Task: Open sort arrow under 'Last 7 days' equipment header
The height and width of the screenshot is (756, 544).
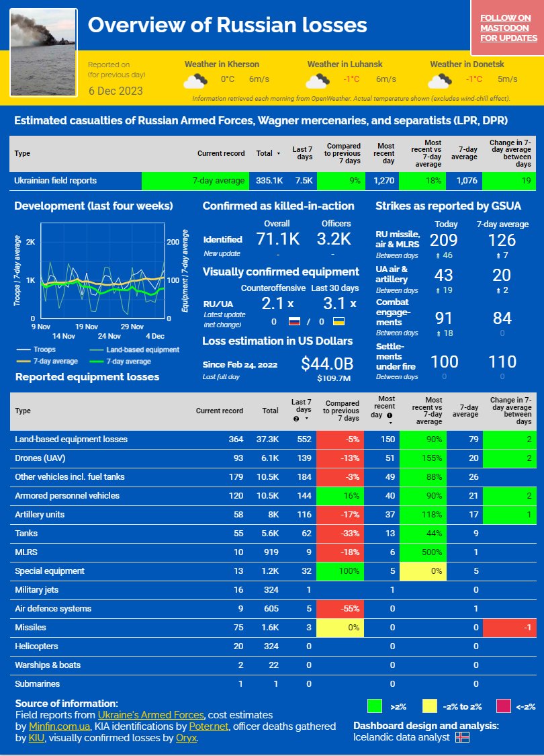Action: coord(306,419)
